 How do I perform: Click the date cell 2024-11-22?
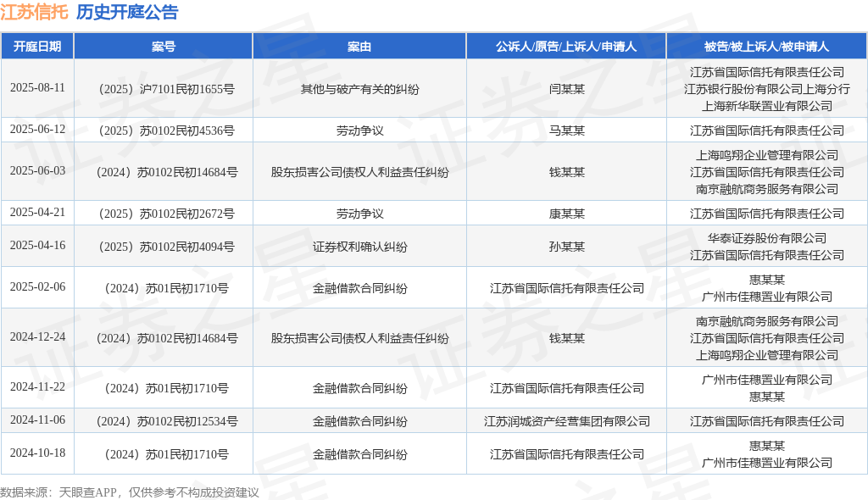point(37,387)
